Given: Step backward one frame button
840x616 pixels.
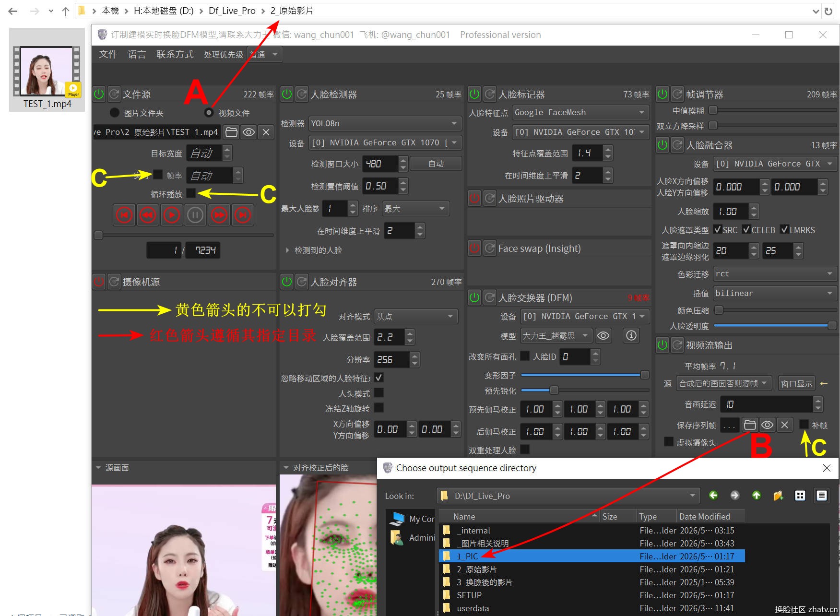Looking at the screenshot, I should (x=148, y=215).
